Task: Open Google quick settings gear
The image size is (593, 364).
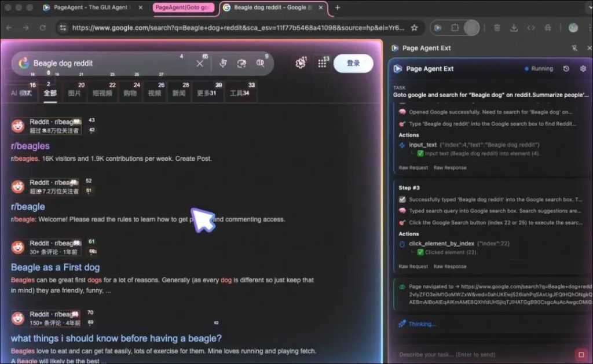Action: (x=301, y=63)
